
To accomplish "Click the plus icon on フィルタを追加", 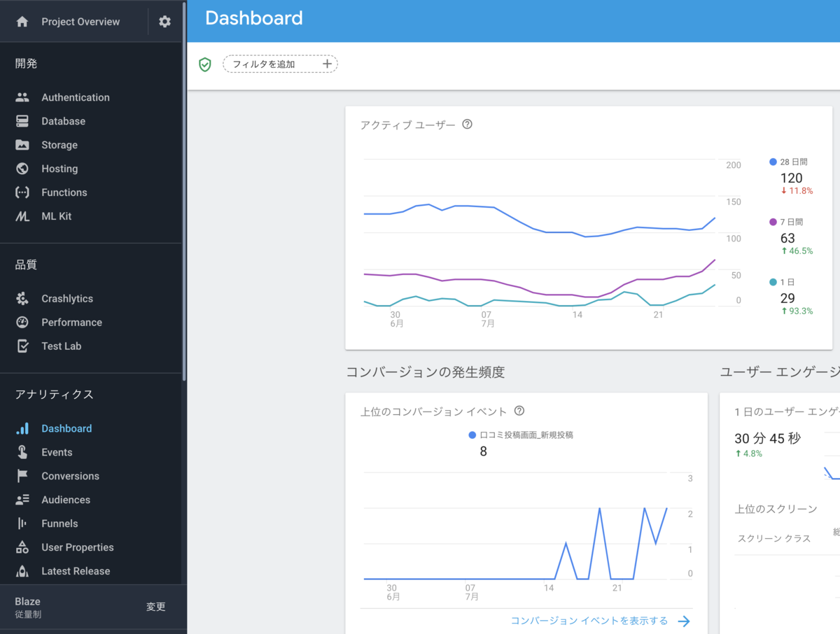I will tap(327, 64).
